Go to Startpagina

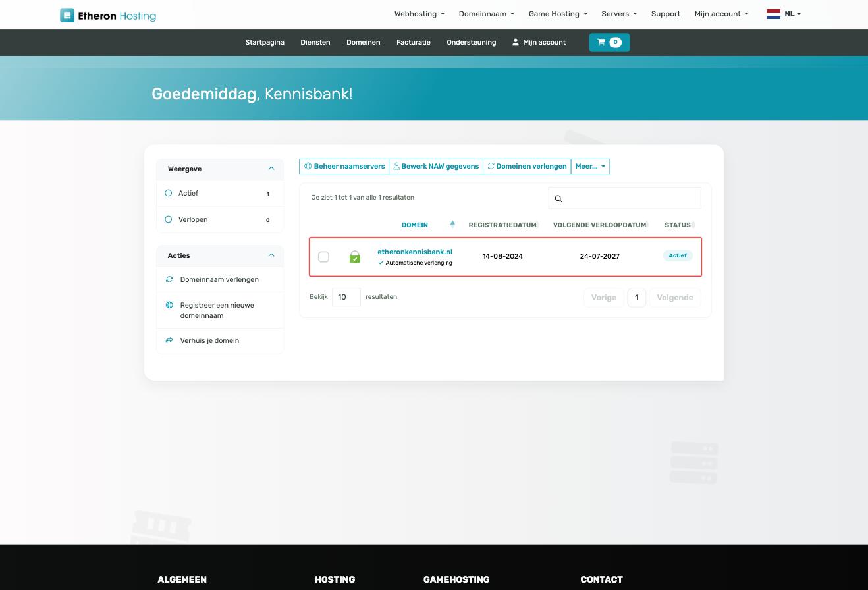click(265, 42)
